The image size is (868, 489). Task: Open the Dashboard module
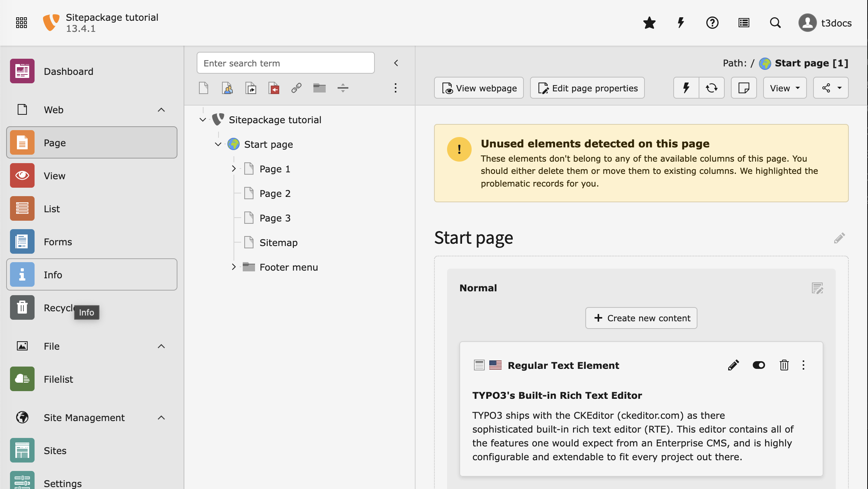[92, 71]
